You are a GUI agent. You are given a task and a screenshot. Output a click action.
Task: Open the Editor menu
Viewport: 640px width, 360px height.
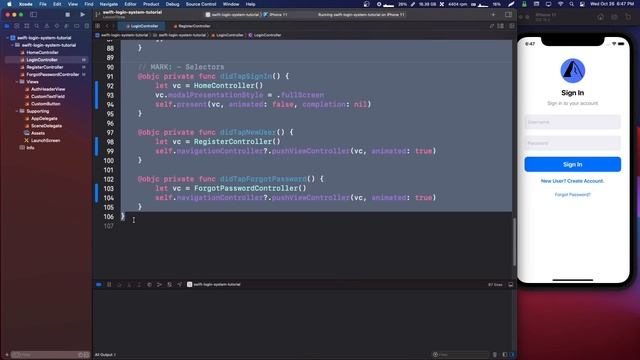click(130, 4)
